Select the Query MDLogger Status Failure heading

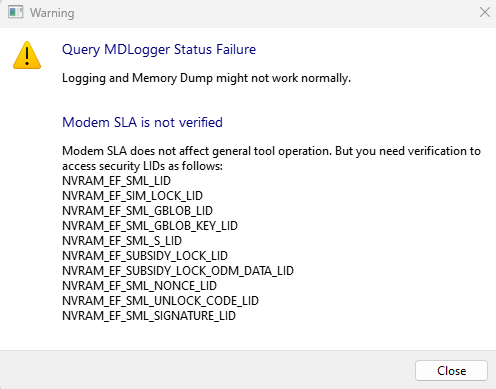(x=159, y=50)
